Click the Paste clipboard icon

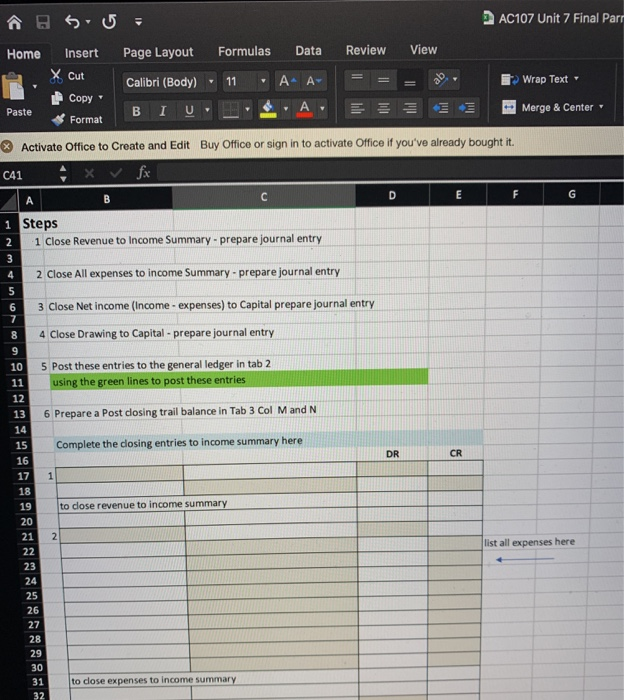14,87
